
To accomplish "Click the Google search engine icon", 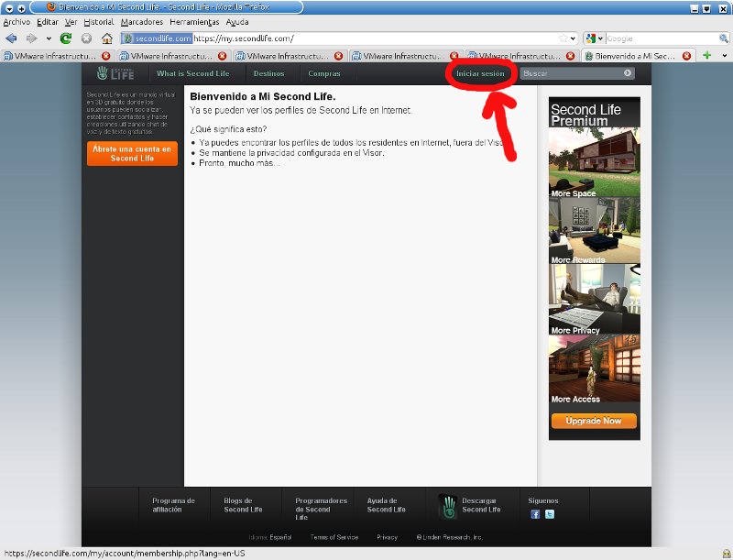I will click(x=591, y=38).
